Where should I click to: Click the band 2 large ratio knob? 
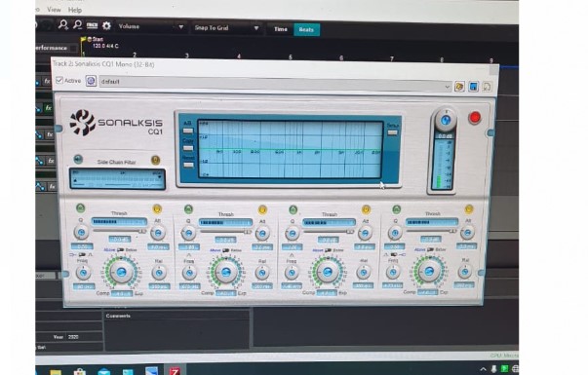[x=226, y=273]
